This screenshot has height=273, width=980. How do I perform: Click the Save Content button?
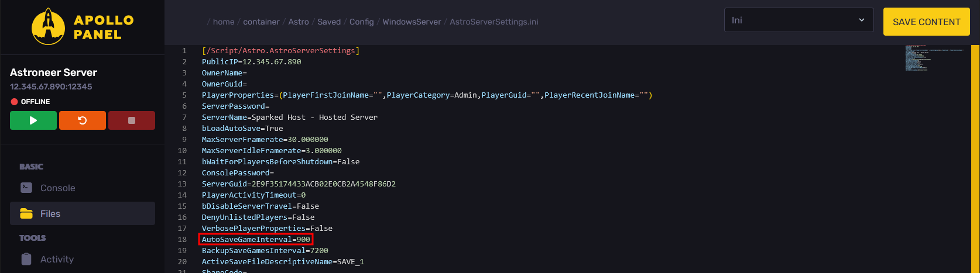click(926, 22)
